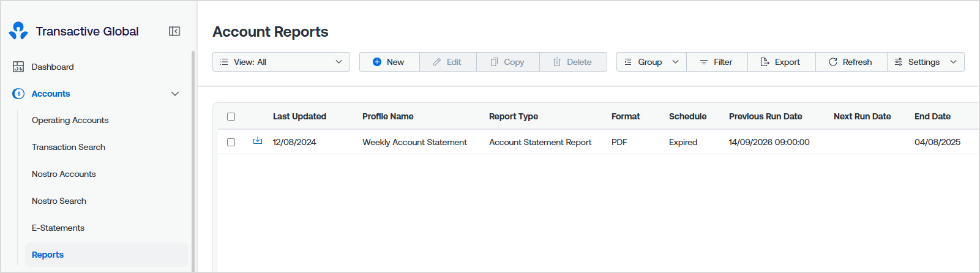The height and width of the screenshot is (273, 980).
Task: Click the 12/08/2024 last updated cell
Action: [294, 142]
